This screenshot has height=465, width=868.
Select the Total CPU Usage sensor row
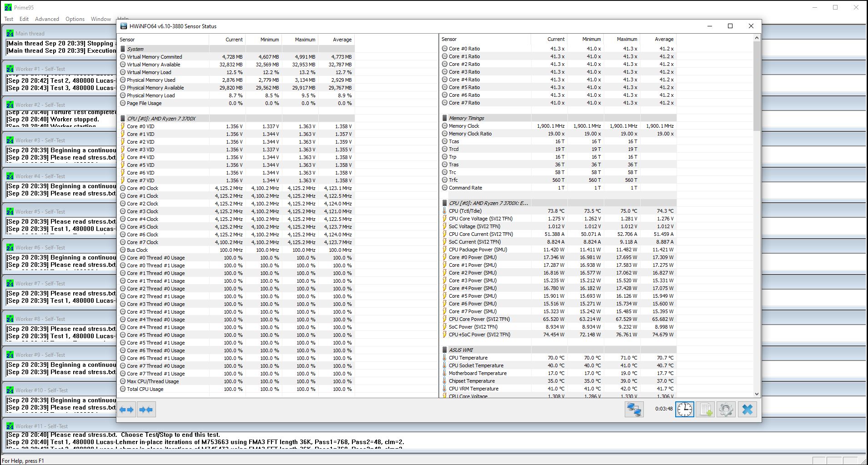coord(145,389)
